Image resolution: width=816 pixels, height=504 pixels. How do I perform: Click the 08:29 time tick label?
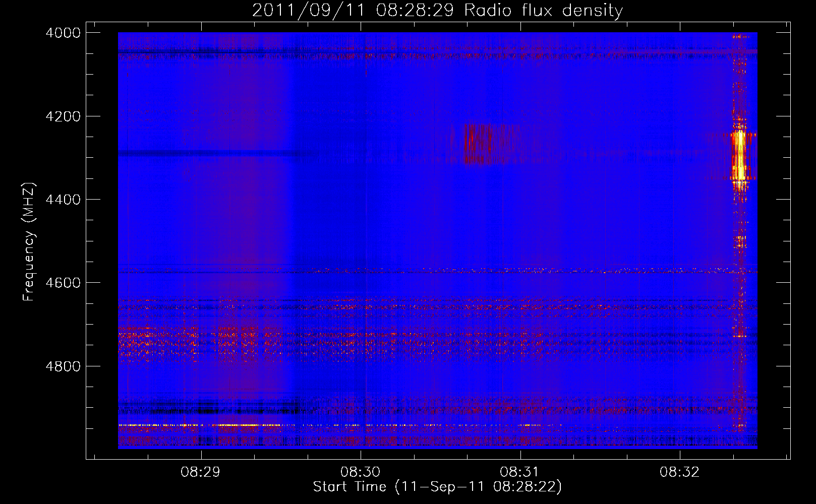click(201, 472)
